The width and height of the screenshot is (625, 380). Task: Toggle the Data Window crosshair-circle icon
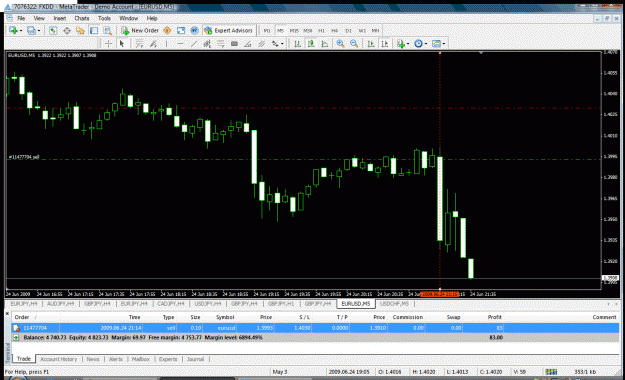[x=67, y=31]
